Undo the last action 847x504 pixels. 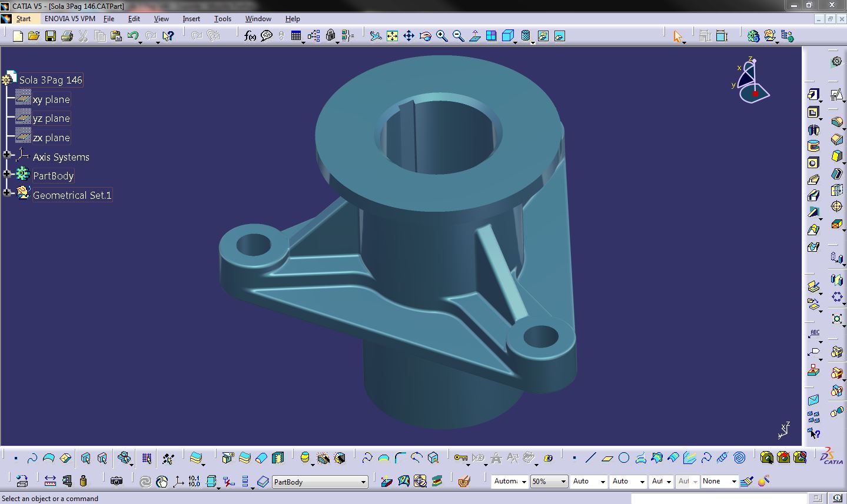[132, 36]
